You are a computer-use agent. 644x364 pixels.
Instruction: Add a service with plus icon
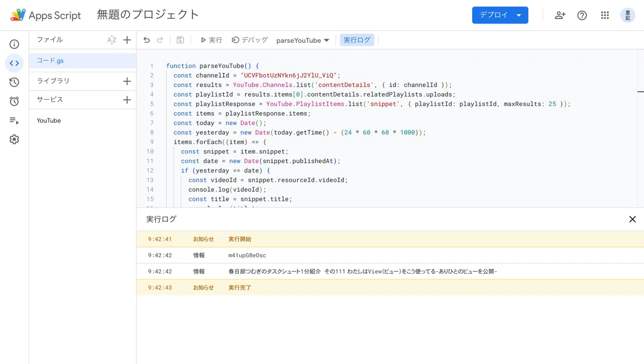point(127,100)
